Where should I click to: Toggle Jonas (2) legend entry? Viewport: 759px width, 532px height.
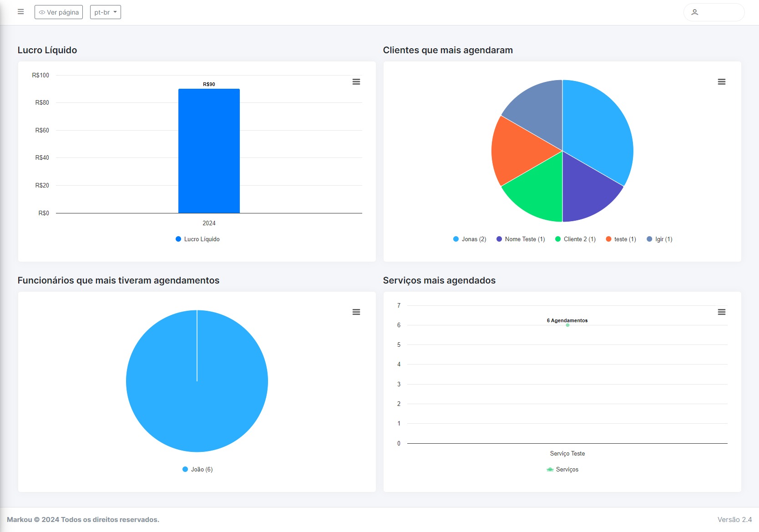coord(470,239)
